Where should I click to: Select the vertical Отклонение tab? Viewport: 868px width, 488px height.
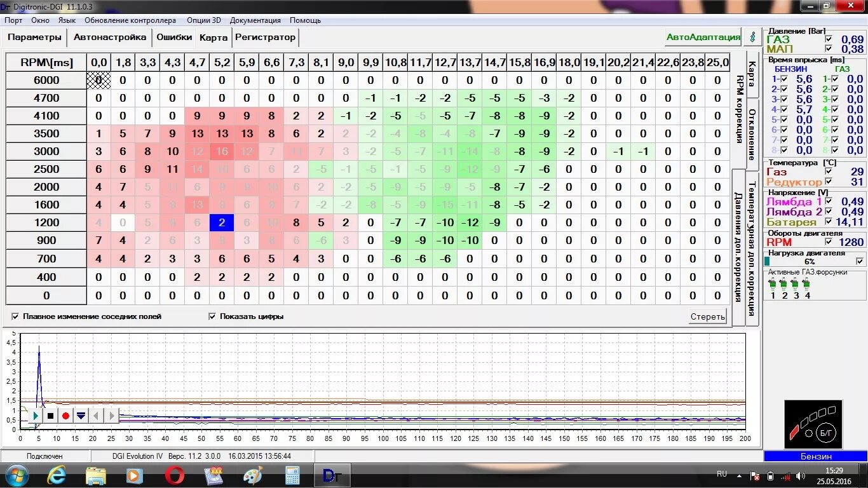pos(752,133)
